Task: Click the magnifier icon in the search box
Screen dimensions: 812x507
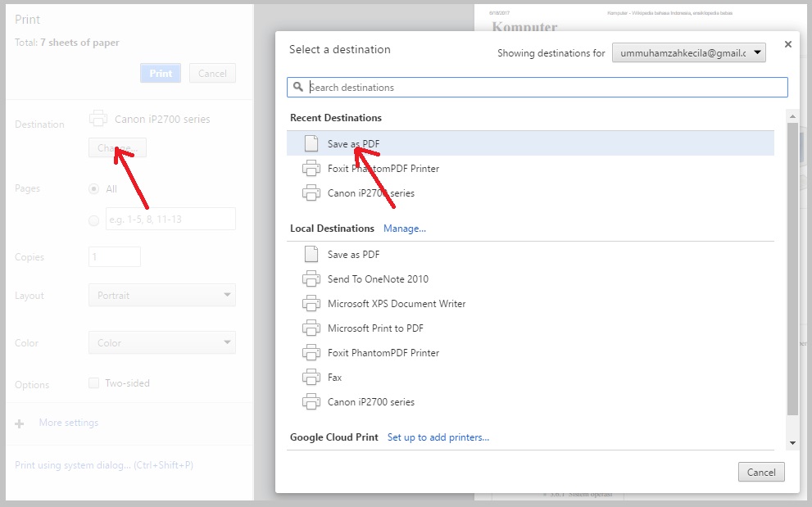Action: (x=298, y=87)
